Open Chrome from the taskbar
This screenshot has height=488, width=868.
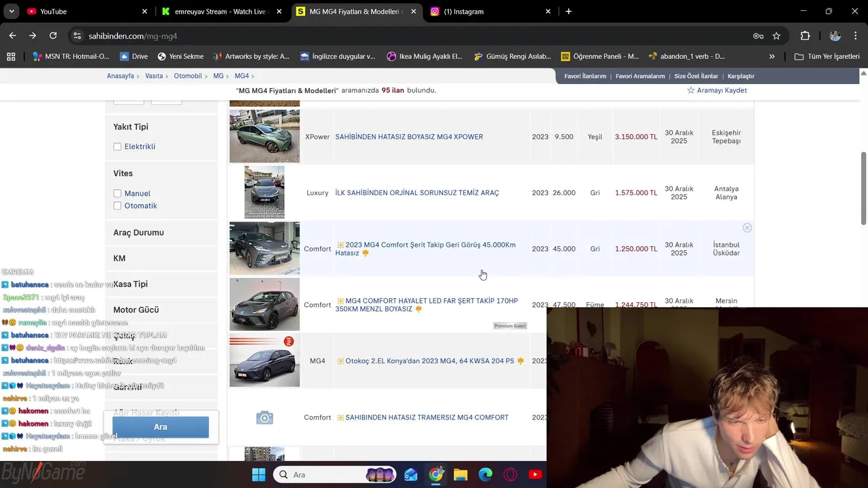click(436, 474)
